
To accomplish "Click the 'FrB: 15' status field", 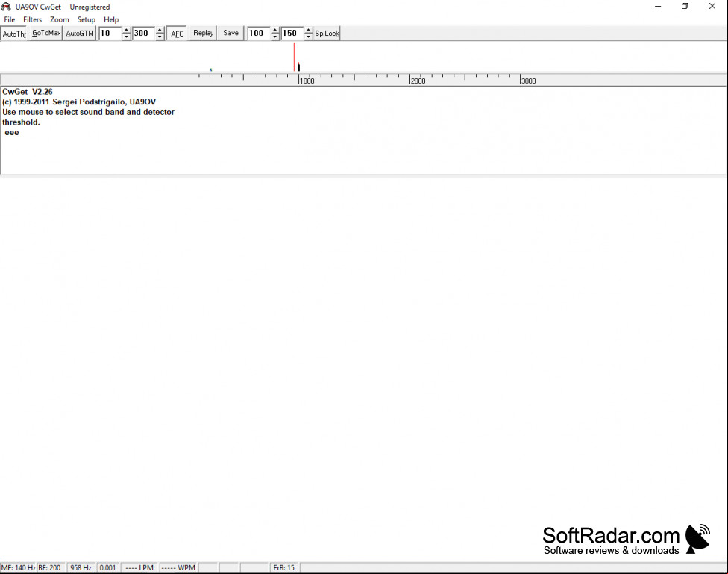I will pos(283,567).
